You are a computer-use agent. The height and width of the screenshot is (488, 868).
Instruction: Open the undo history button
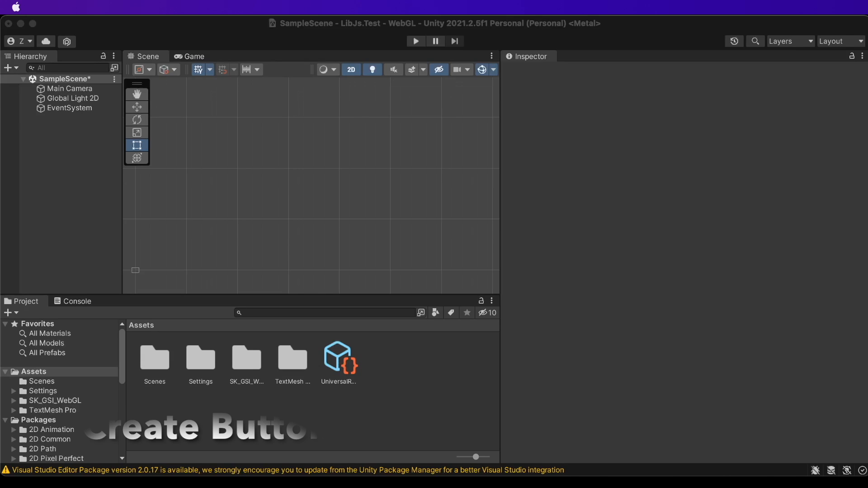point(734,41)
